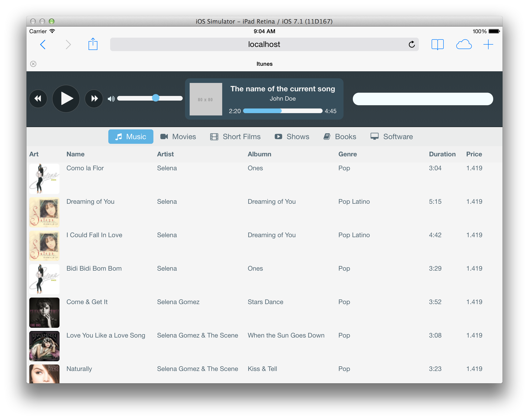Click the volume slider handle

click(x=155, y=98)
